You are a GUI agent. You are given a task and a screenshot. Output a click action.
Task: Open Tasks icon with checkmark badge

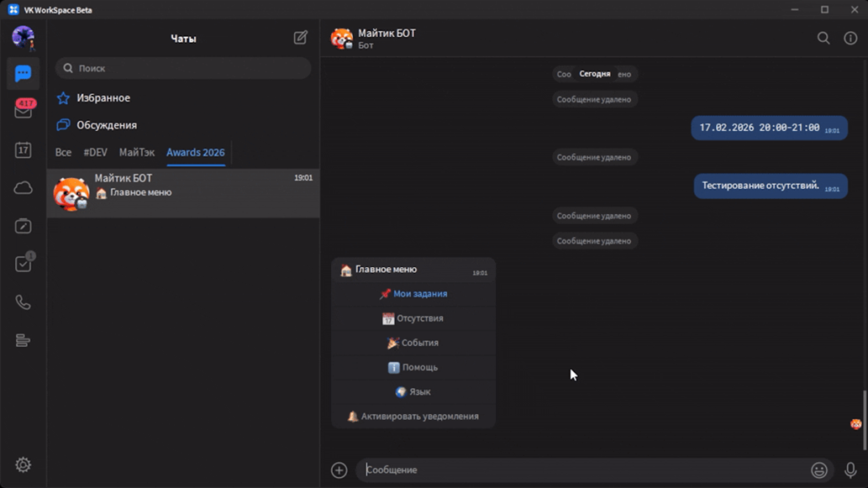23,264
